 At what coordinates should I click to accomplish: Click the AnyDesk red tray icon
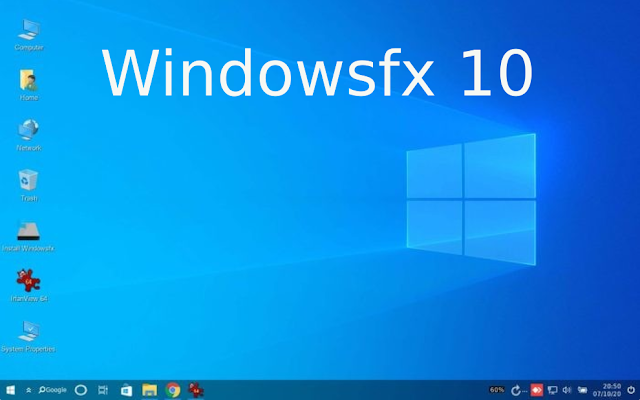537,390
